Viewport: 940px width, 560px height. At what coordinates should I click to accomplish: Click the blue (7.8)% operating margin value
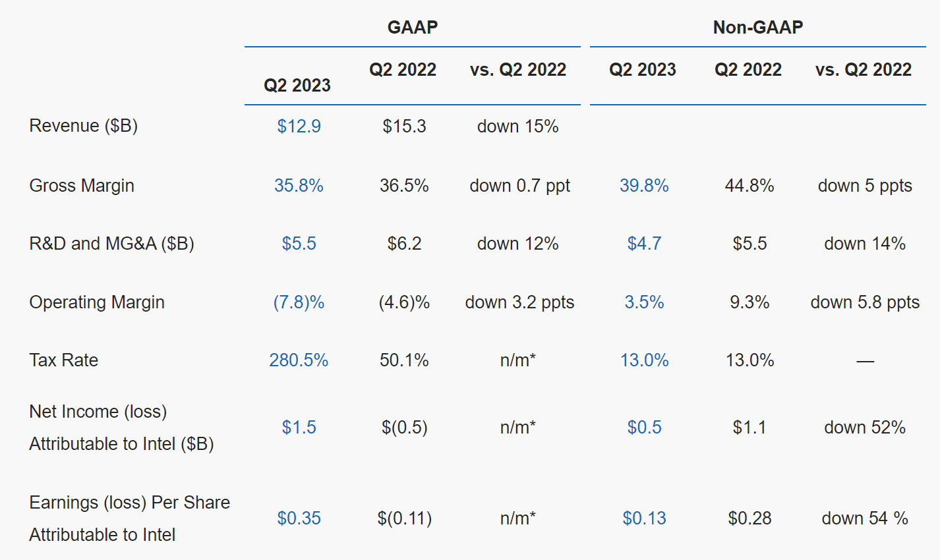pyautogui.click(x=299, y=302)
